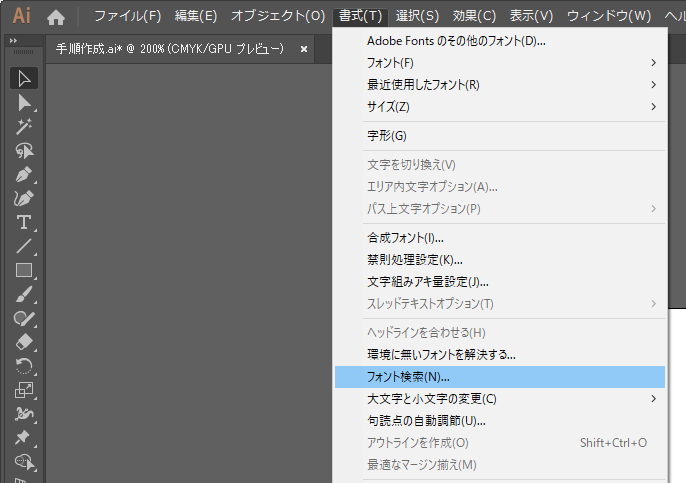This screenshot has height=483, width=686.
Task: Select the Rotate tool
Action: point(24,366)
